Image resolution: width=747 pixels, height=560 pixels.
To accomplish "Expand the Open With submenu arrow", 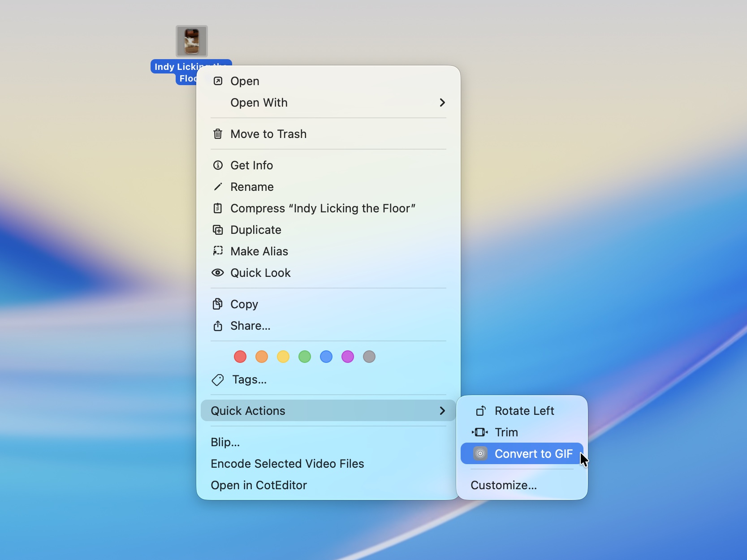I will [442, 103].
